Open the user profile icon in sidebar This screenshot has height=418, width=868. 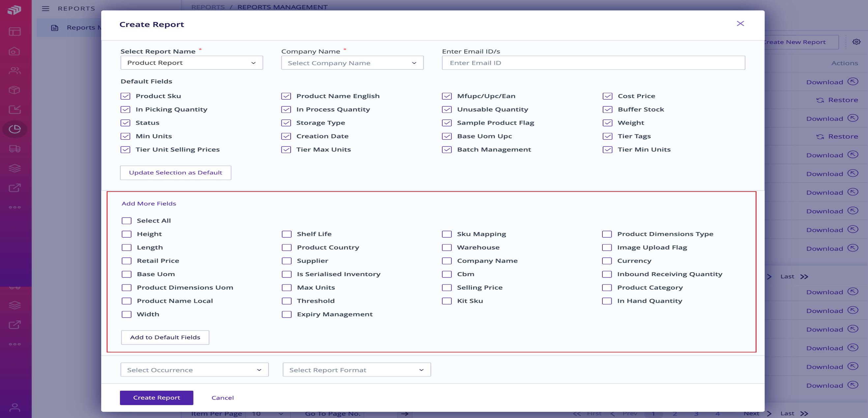coord(15,407)
